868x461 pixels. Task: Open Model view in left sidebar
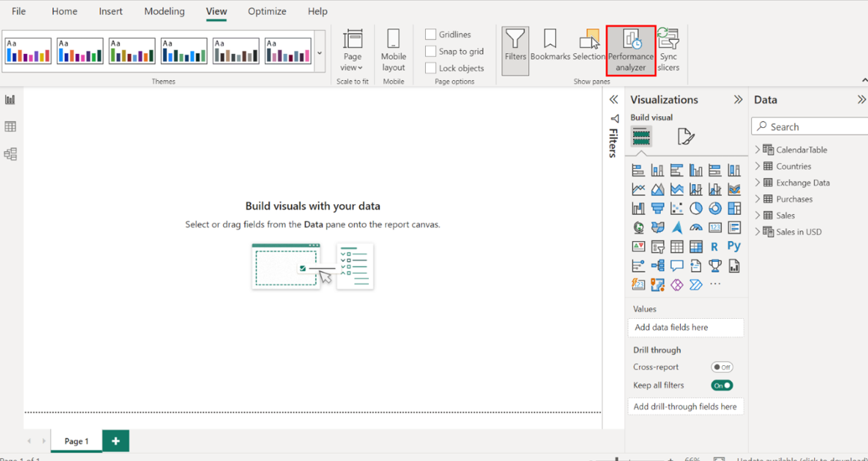[10, 154]
